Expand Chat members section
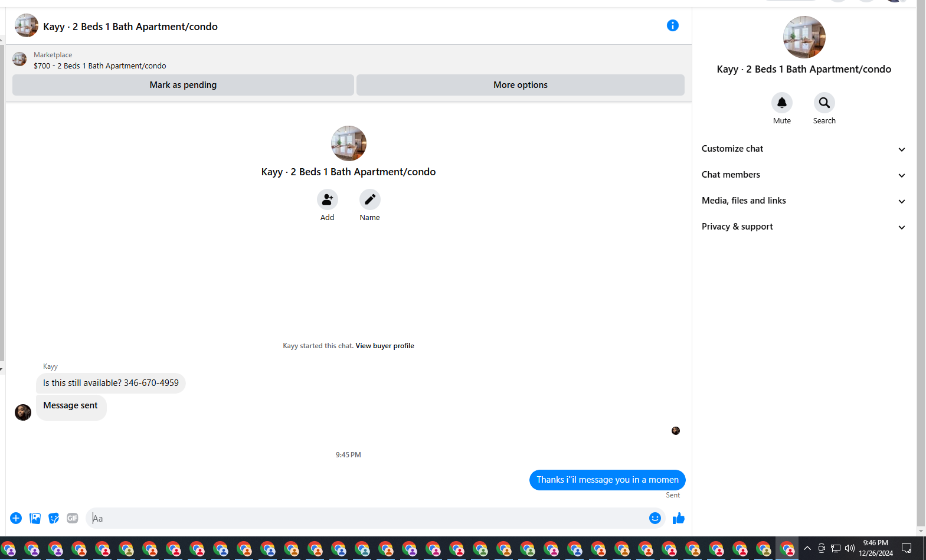Screen dimensions: 926x560 tap(803, 175)
